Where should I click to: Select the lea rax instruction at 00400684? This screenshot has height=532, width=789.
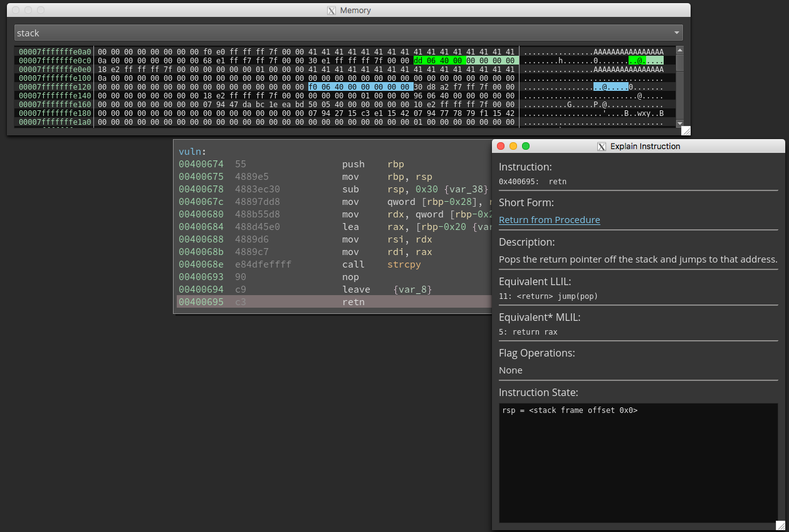(334, 227)
